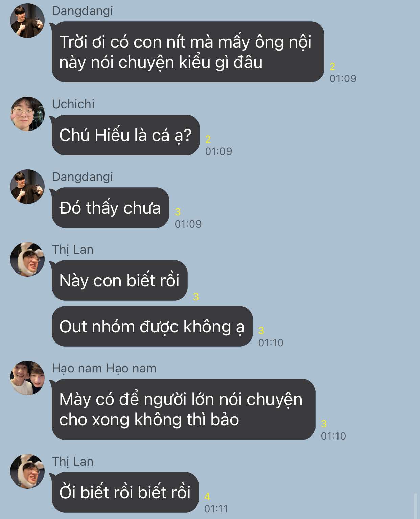Select the 'Trời ơi có con nít' message bubble
The height and width of the screenshot is (519, 420).
coord(188,52)
